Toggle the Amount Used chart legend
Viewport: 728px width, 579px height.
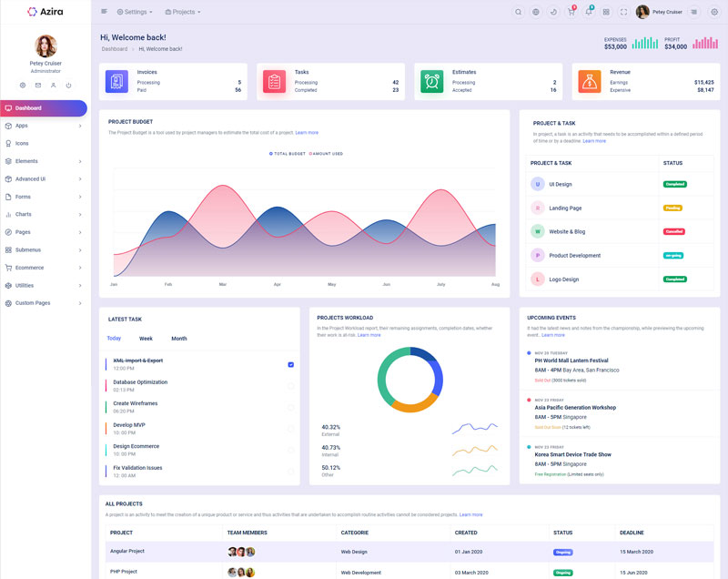(x=325, y=154)
